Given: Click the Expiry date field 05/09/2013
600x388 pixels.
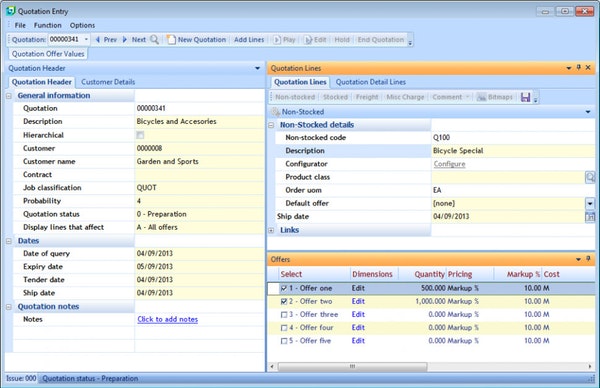Looking at the screenshot, I should click(199, 267).
